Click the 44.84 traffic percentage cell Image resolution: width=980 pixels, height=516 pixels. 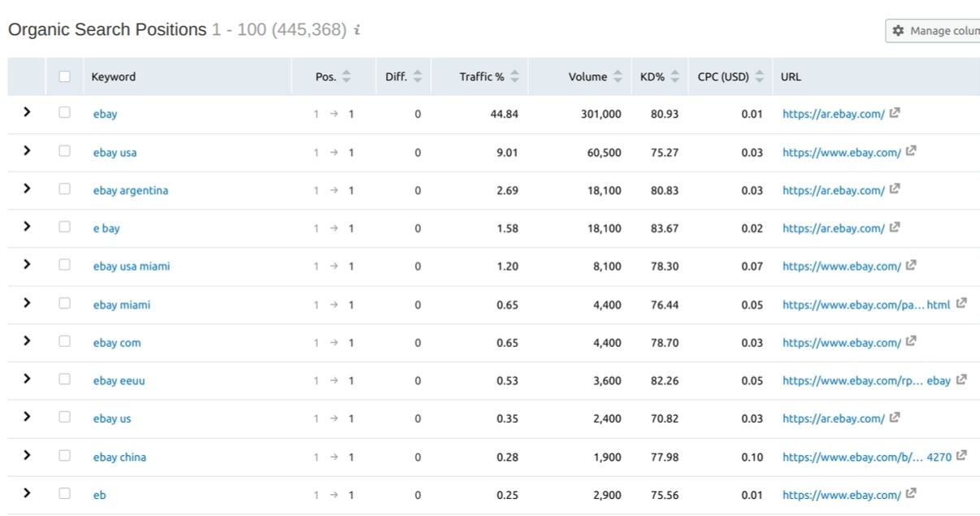click(x=505, y=115)
